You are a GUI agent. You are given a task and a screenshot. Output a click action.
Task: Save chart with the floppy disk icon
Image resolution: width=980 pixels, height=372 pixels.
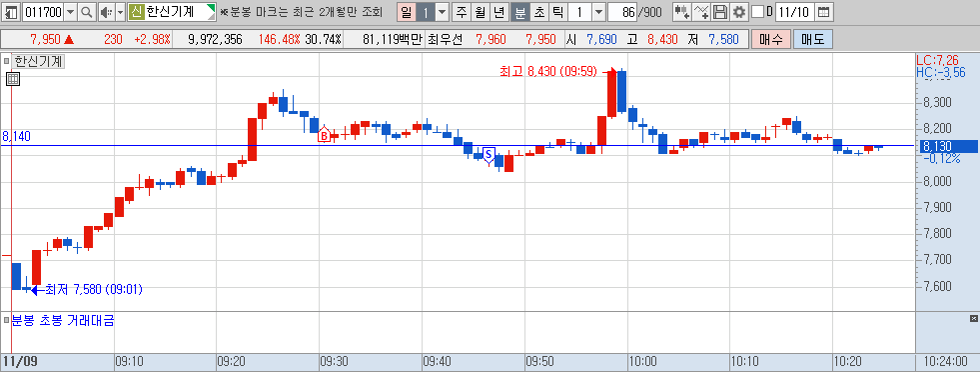[720, 11]
